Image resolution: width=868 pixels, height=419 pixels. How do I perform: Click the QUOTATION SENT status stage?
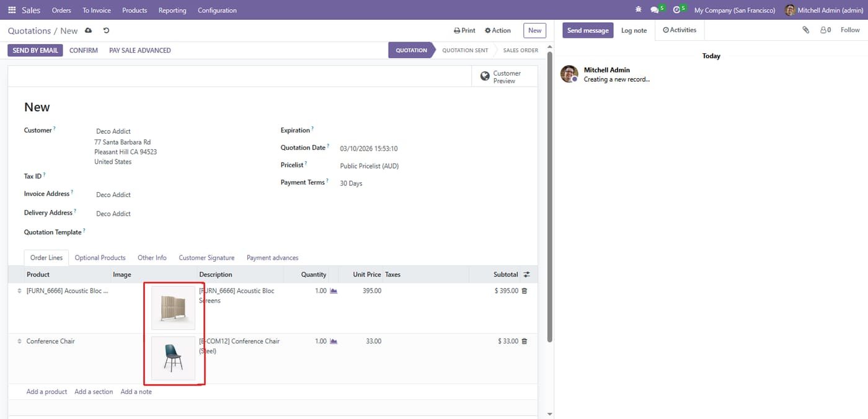[465, 50]
